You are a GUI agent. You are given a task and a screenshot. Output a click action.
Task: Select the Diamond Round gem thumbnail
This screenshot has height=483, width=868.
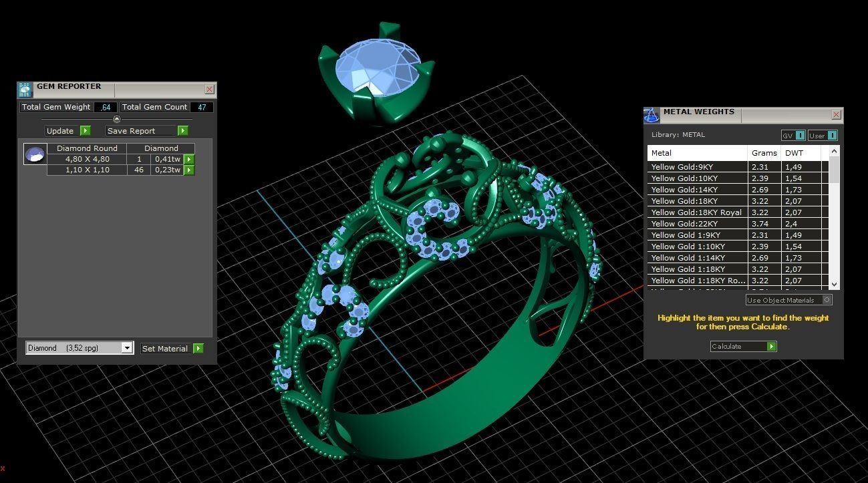[35, 154]
